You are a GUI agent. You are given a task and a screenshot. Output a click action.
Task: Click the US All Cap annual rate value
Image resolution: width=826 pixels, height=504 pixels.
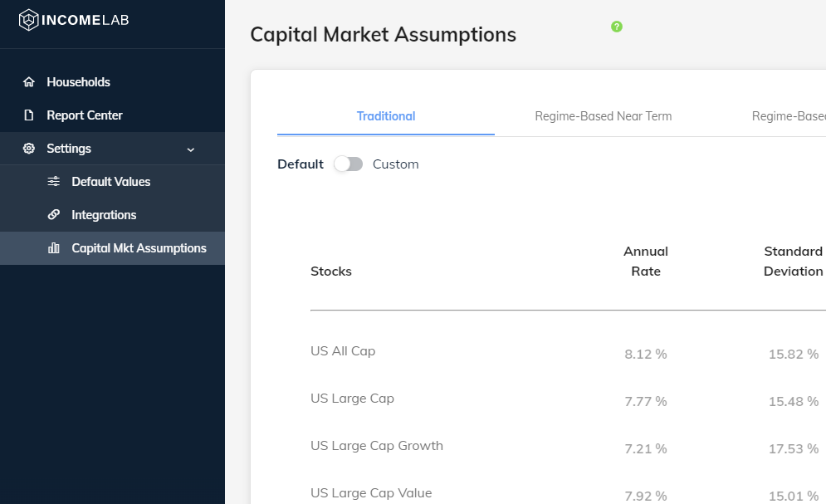(x=646, y=354)
